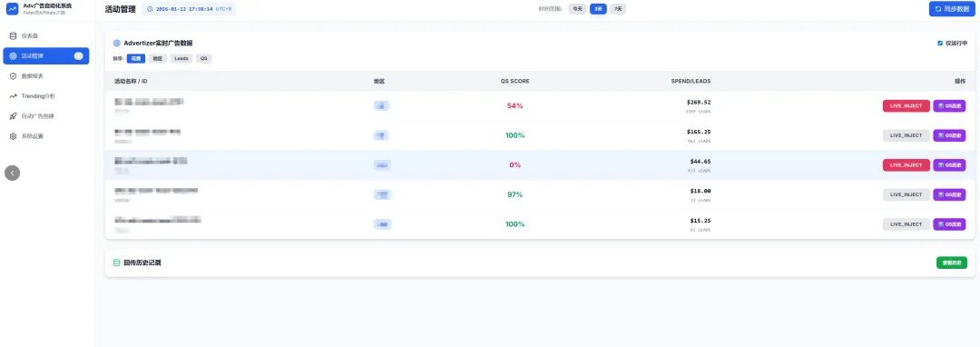Click the shield icon beside 数据报表

coord(13,75)
